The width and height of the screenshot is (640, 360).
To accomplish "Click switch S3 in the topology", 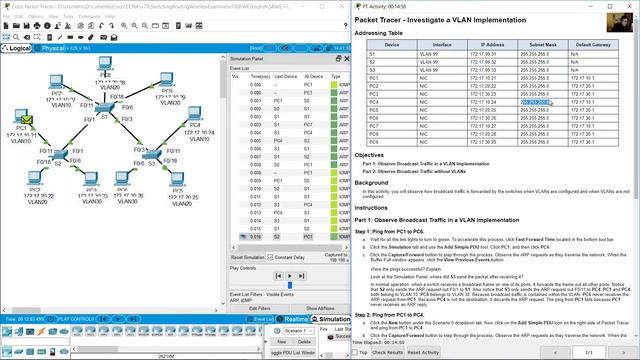I will [152, 154].
